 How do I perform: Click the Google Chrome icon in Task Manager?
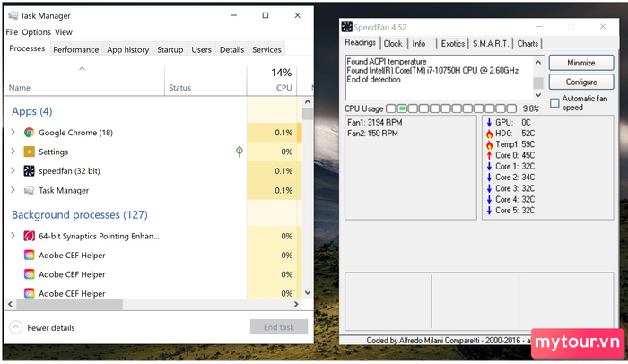(29, 133)
